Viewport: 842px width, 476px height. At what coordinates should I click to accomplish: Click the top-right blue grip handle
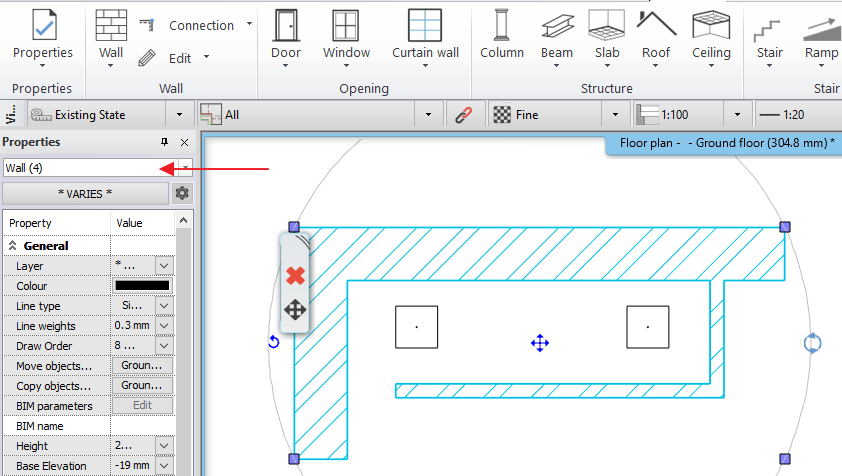click(785, 227)
